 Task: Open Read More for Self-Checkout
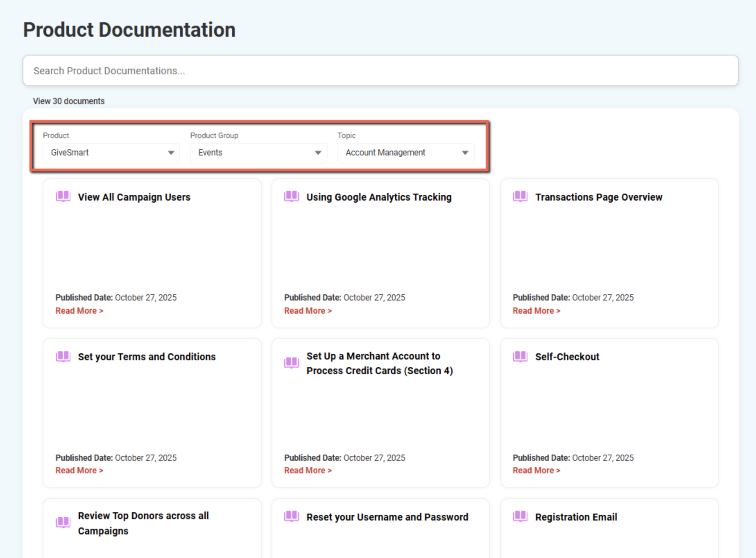click(x=536, y=470)
